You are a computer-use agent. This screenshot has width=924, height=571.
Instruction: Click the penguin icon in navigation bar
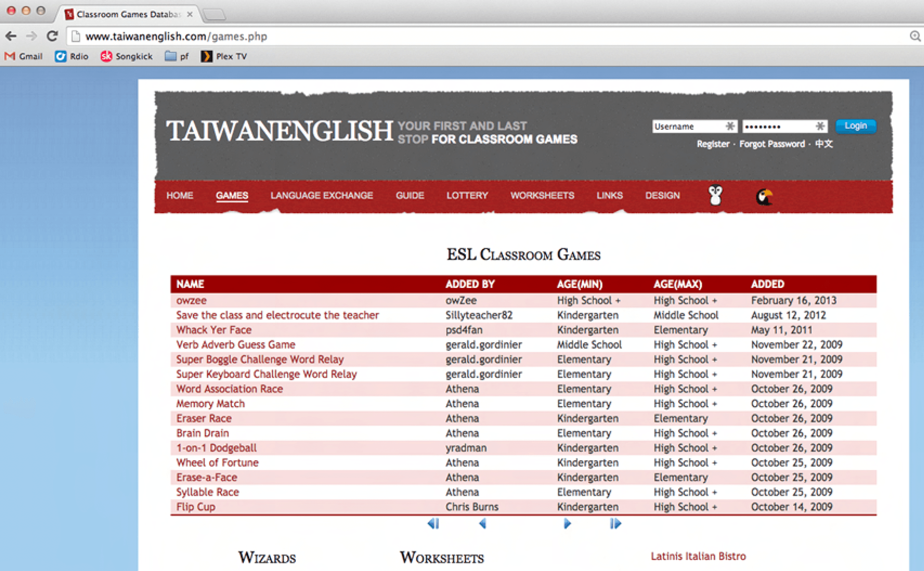715,195
